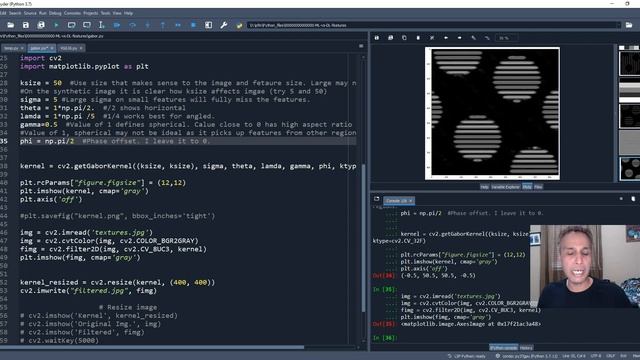Save all open files
The image size is (640, 360).
tap(41, 25)
